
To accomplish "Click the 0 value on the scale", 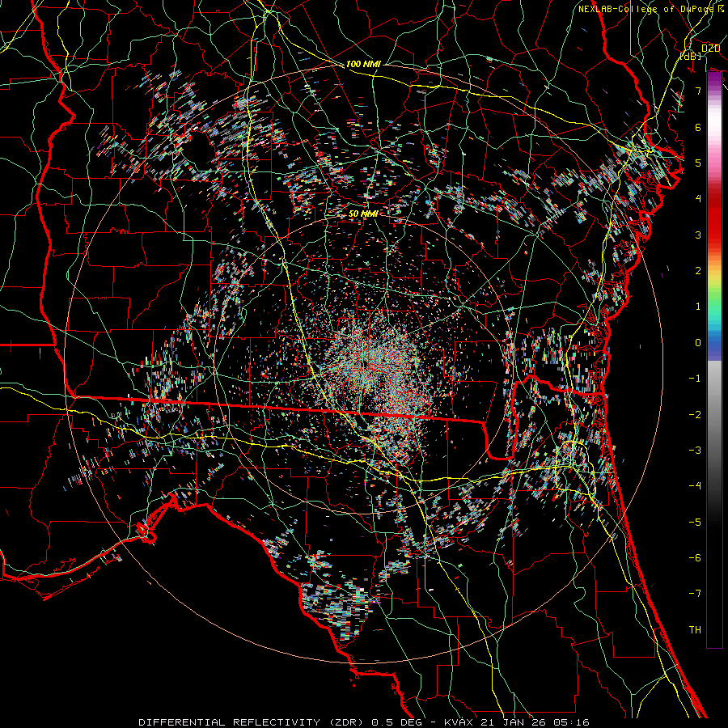I will coord(698,343).
